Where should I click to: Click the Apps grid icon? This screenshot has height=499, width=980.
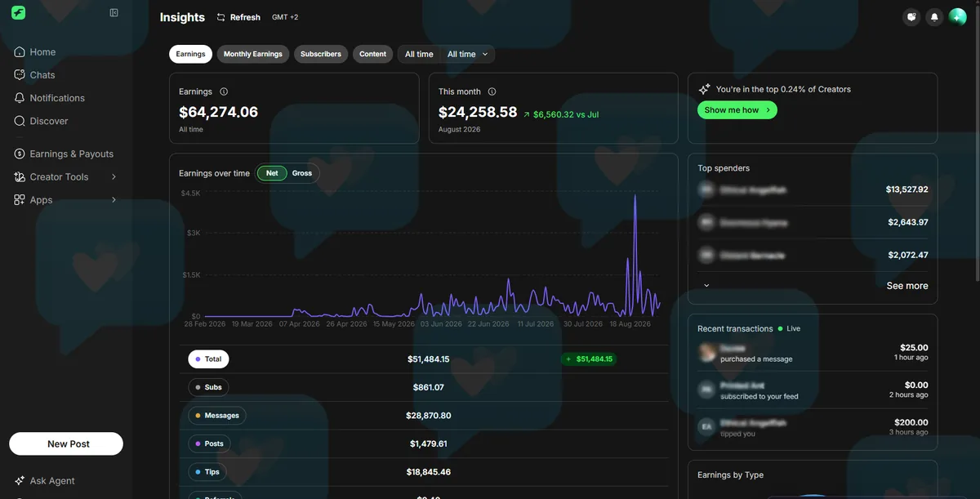point(20,199)
